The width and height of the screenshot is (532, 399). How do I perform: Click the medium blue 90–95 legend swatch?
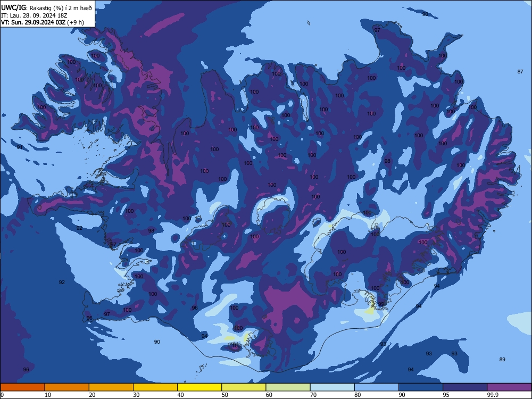[421, 387]
